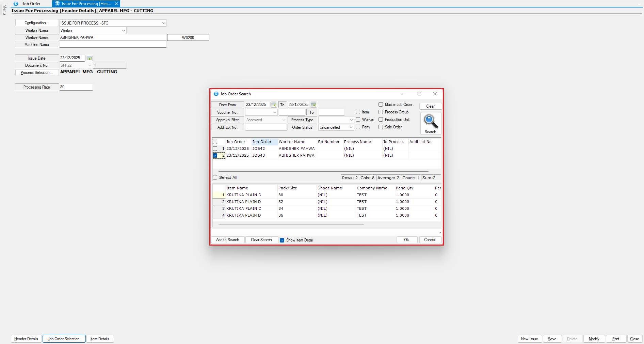Click the Addl Lot No. input field
The image size is (644, 344).
tap(266, 127)
